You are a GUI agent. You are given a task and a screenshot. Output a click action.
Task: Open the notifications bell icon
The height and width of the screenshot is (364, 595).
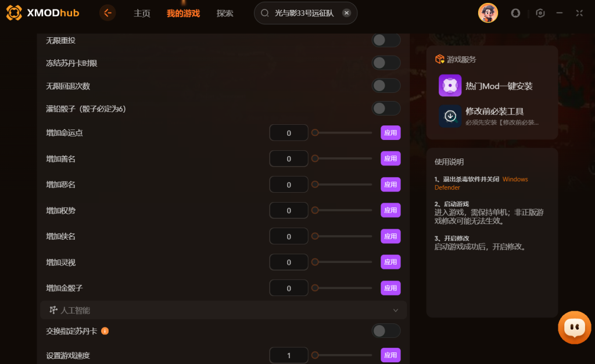click(x=515, y=13)
